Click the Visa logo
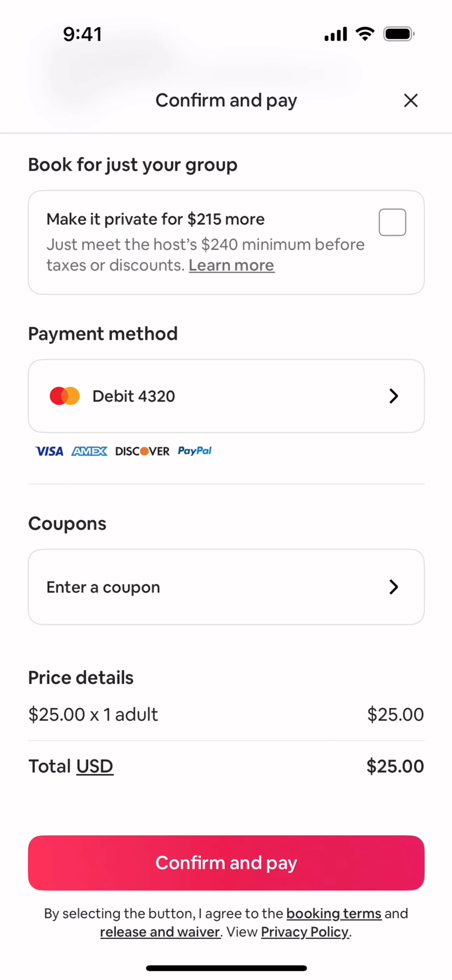Image resolution: width=452 pixels, height=980 pixels. click(x=49, y=451)
